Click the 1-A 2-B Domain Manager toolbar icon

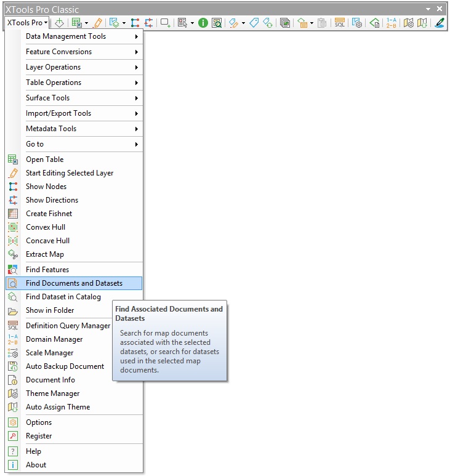pos(391,23)
